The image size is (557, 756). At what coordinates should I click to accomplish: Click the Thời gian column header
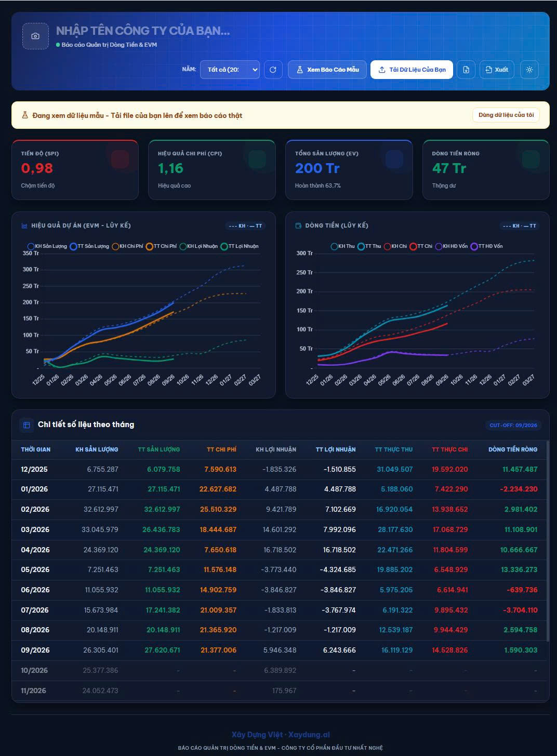[36, 449]
